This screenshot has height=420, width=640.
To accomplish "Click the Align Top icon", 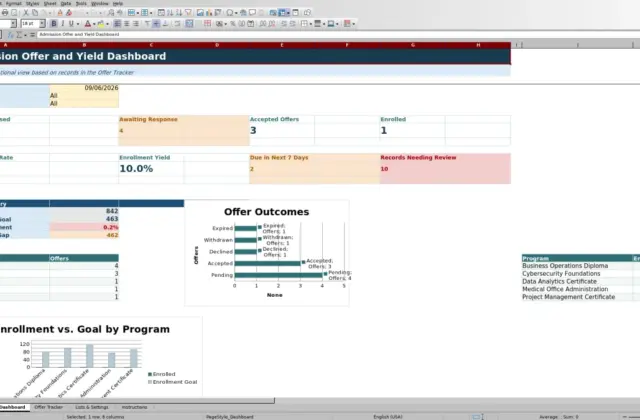I will [147, 24].
